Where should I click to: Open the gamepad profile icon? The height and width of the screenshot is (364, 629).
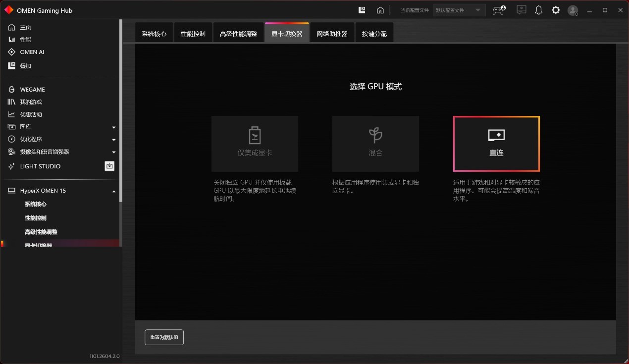point(499,10)
